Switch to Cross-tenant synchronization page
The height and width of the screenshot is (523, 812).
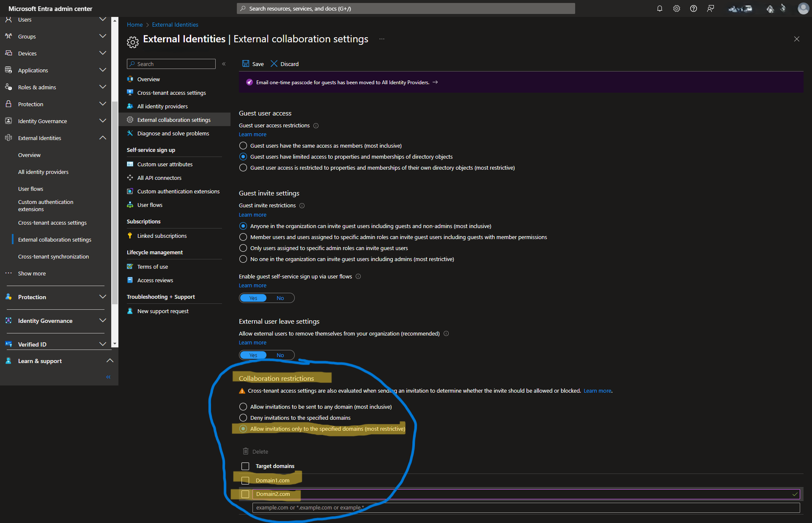[53, 256]
